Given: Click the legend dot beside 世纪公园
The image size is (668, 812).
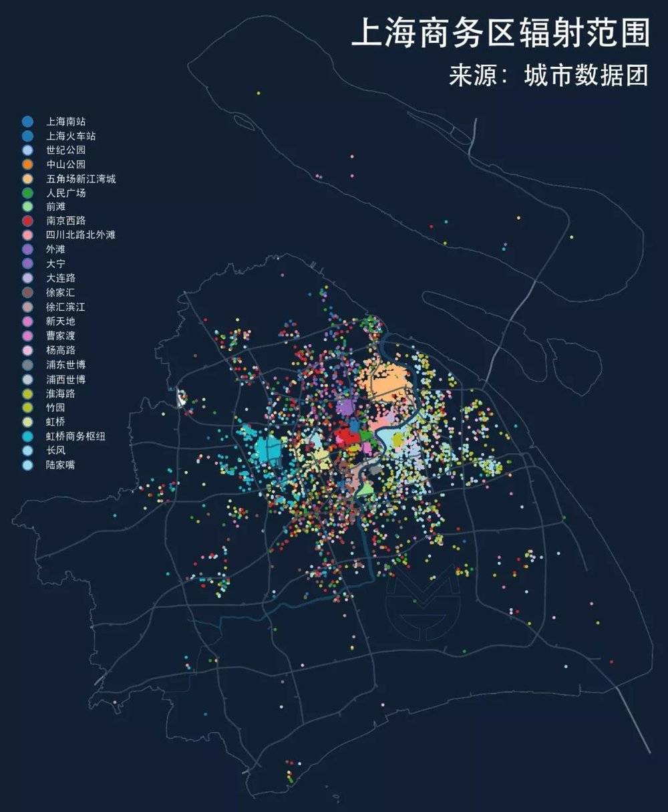Looking at the screenshot, I should [27, 150].
